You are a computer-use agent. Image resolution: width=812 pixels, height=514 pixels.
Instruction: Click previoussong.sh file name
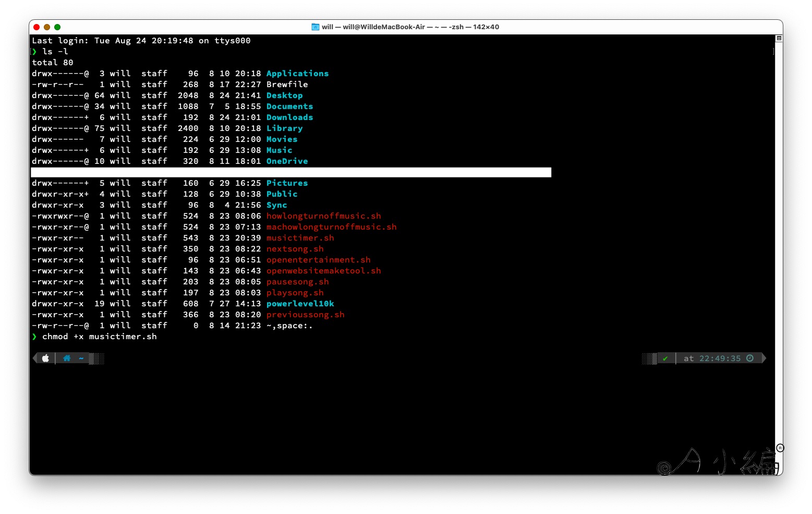(x=305, y=315)
